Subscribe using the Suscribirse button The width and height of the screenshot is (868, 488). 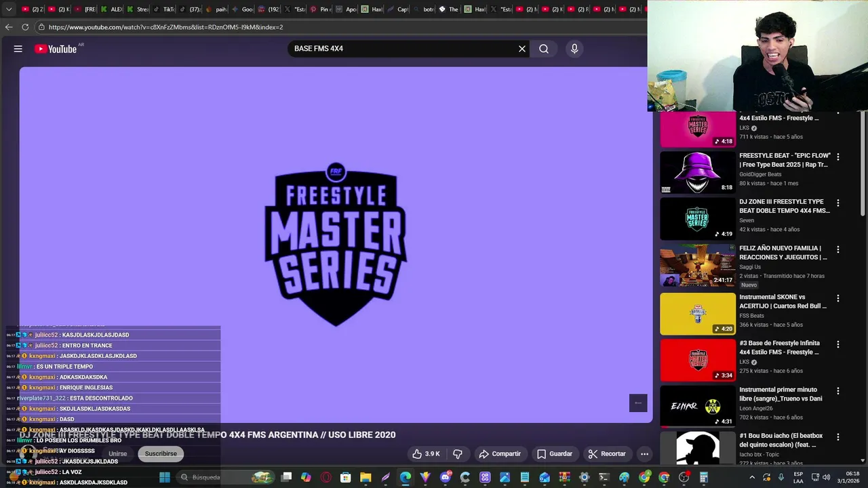tap(161, 454)
